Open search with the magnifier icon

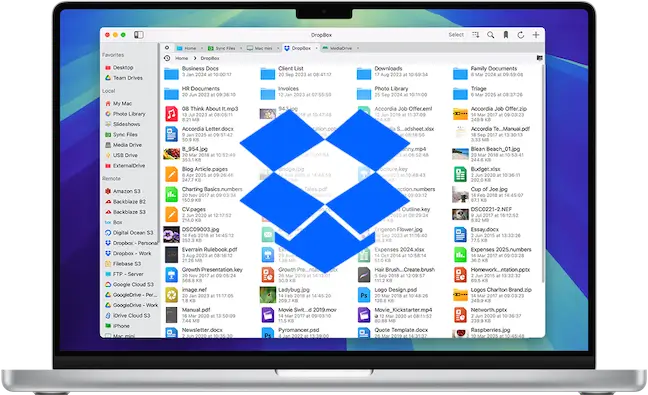click(x=491, y=35)
